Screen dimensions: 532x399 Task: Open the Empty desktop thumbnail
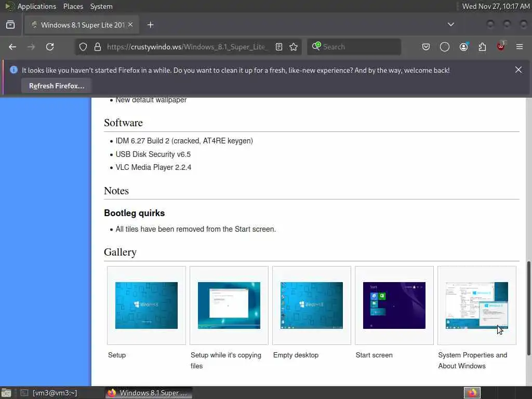point(312,305)
